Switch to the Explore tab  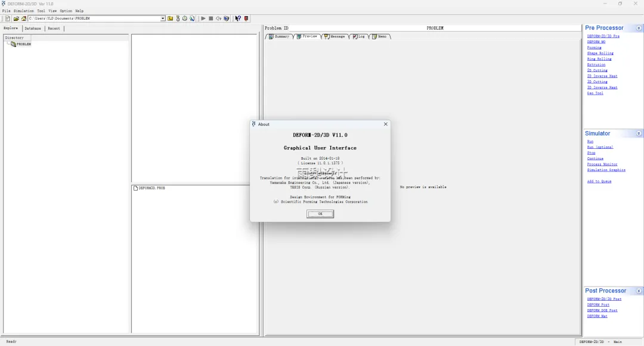(x=11, y=28)
